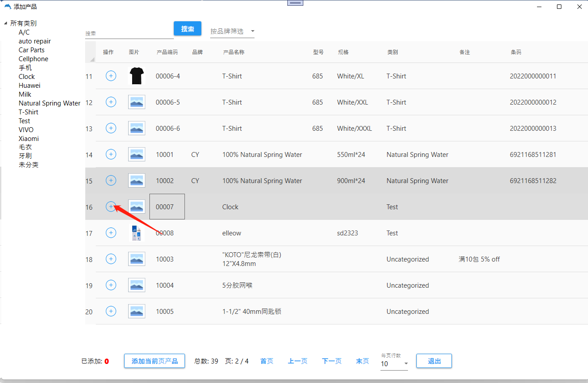Add product 10003 using its plus icon
Image resolution: width=588 pixels, height=383 pixels.
pos(111,259)
